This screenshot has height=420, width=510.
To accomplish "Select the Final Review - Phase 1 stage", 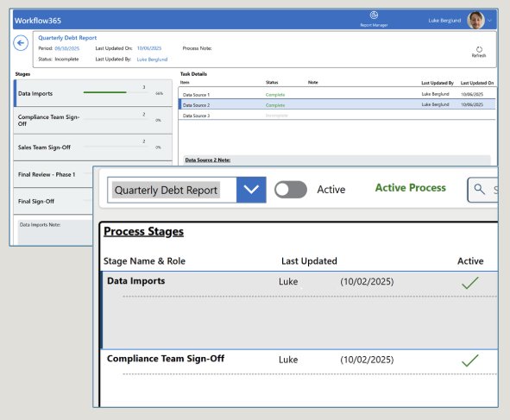I will coord(54,174).
